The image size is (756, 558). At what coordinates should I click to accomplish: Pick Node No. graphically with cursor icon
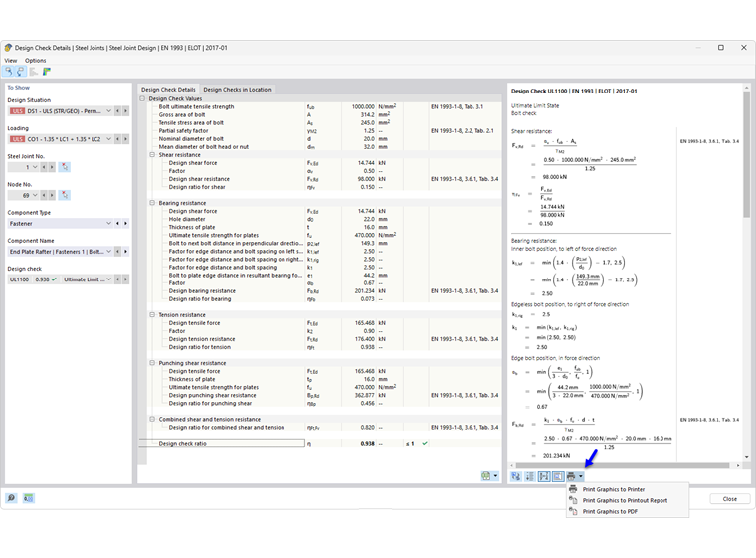coord(65,195)
